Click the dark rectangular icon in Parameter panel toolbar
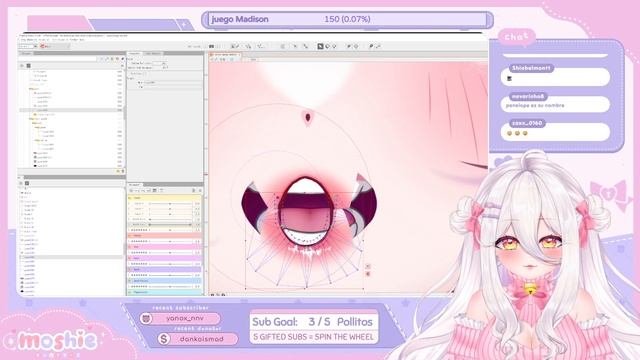 pyautogui.click(x=155, y=191)
